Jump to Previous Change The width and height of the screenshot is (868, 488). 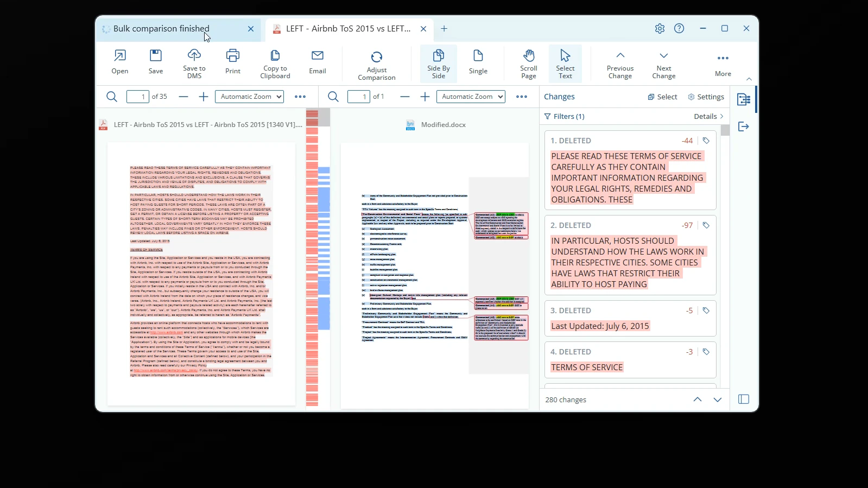(x=620, y=64)
